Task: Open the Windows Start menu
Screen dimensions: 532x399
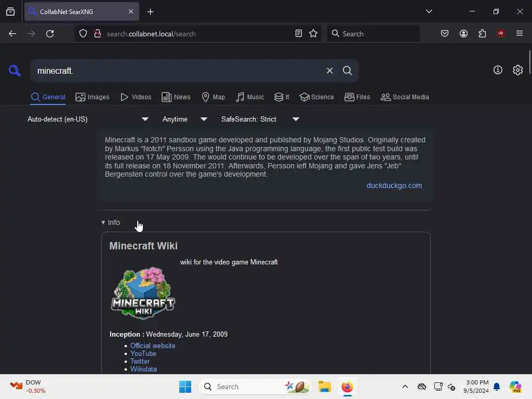Action: pyautogui.click(x=185, y=387)
